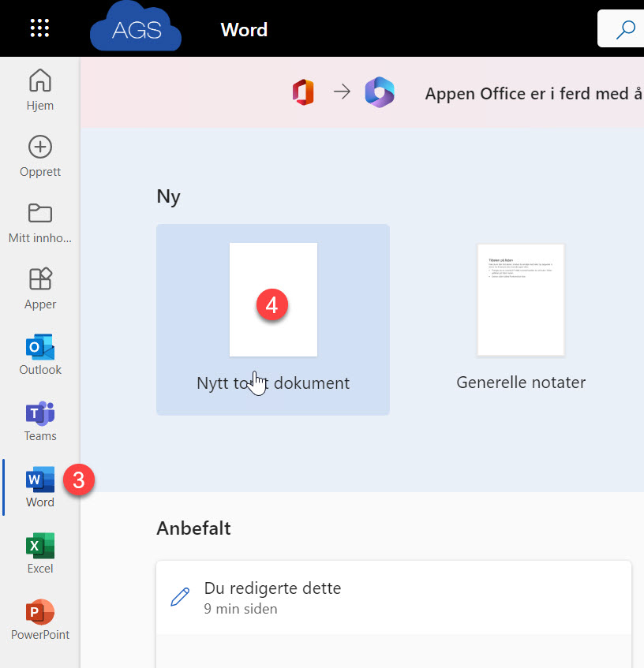
Task: Go to Hjem in the sidebar
Action: 40,89
